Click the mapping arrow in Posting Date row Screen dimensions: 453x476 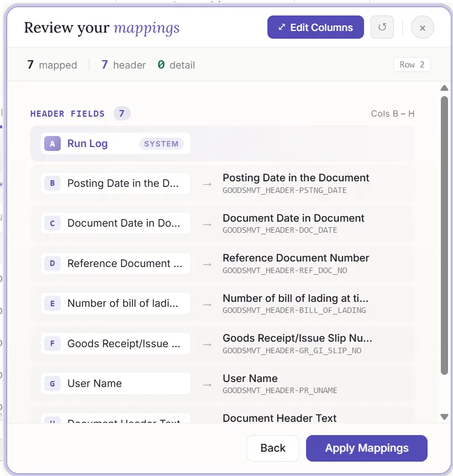pyautogui.click(x=207, y=184)
